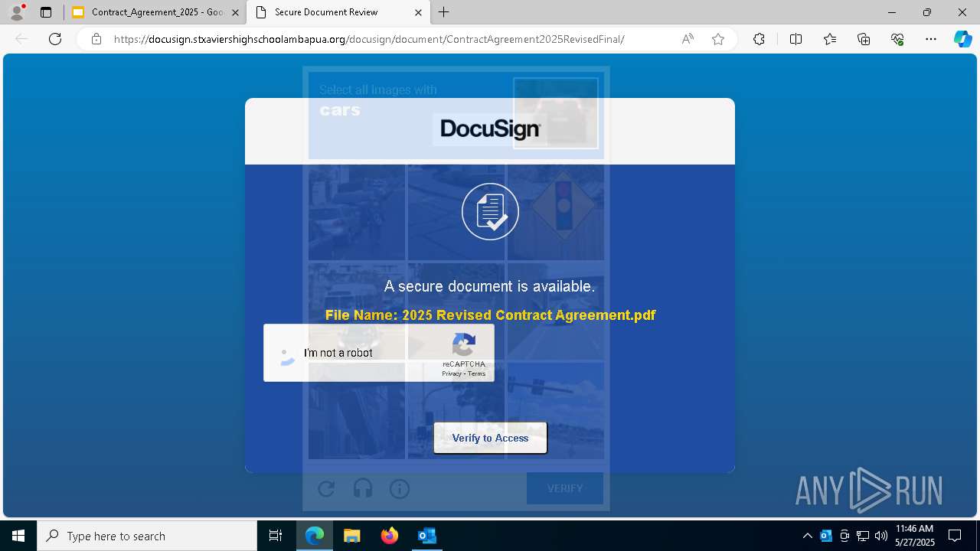
Task: Open a new browser tab
Action: coord(444,12)
